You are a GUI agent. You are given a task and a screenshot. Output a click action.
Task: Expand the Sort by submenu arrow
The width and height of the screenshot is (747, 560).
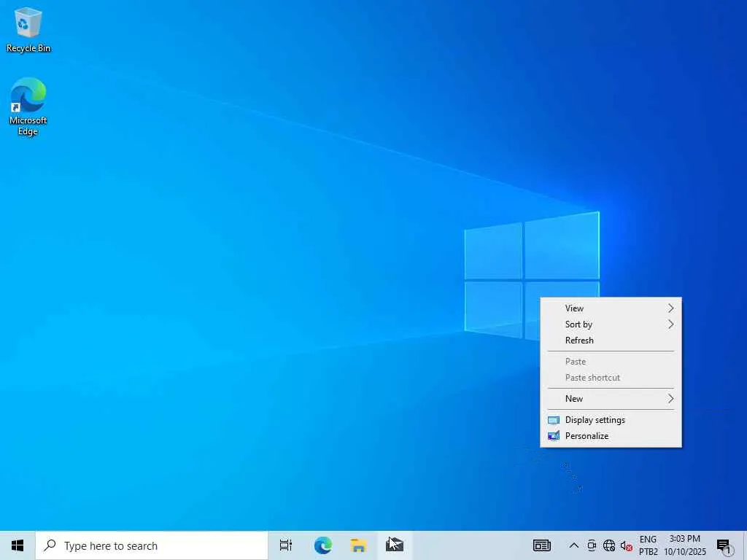671,324
